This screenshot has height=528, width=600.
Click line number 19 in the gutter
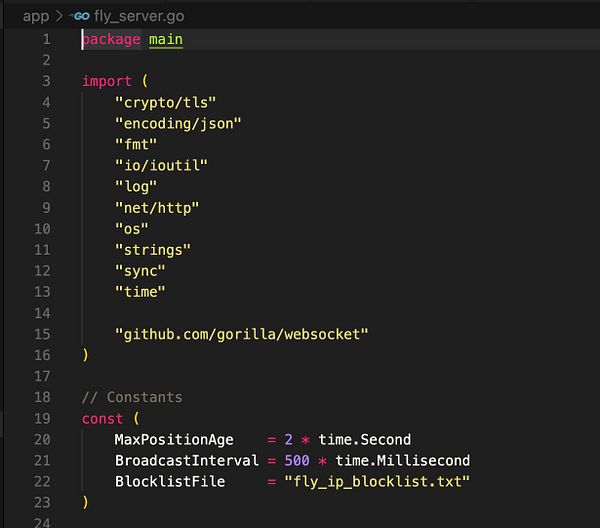click(42, 419)
